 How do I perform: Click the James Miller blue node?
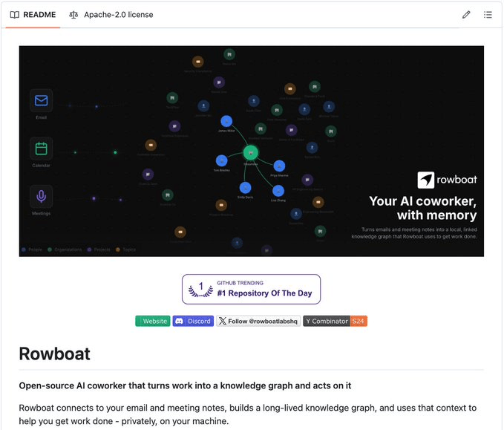226,121
